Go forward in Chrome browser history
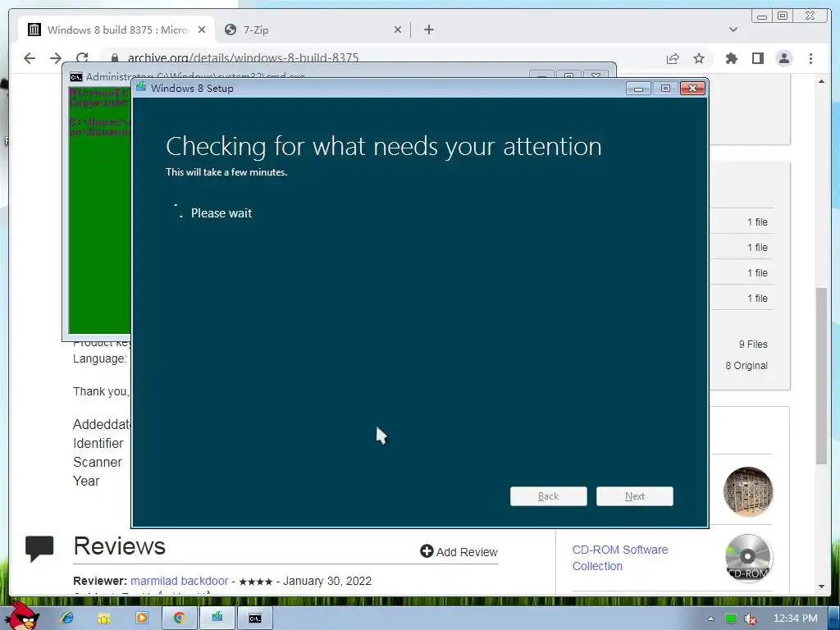The height and width of the screenshot is (630, 840). tap(56, 58)
